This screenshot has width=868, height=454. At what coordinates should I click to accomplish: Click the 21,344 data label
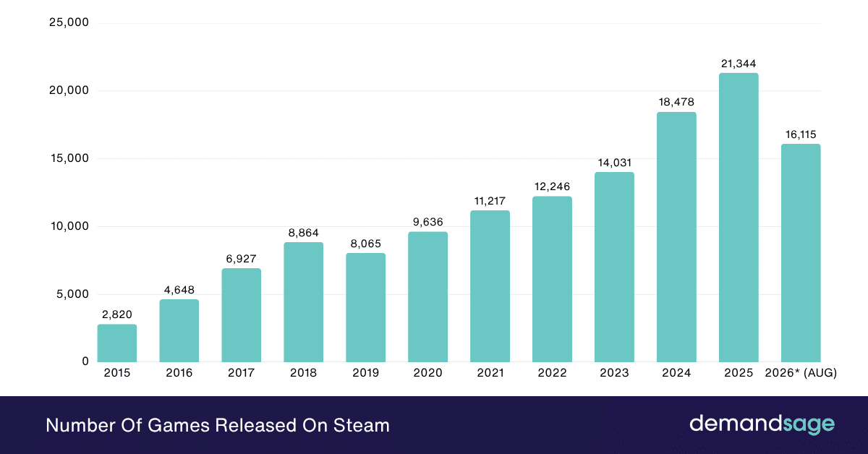tap(739, 64)
